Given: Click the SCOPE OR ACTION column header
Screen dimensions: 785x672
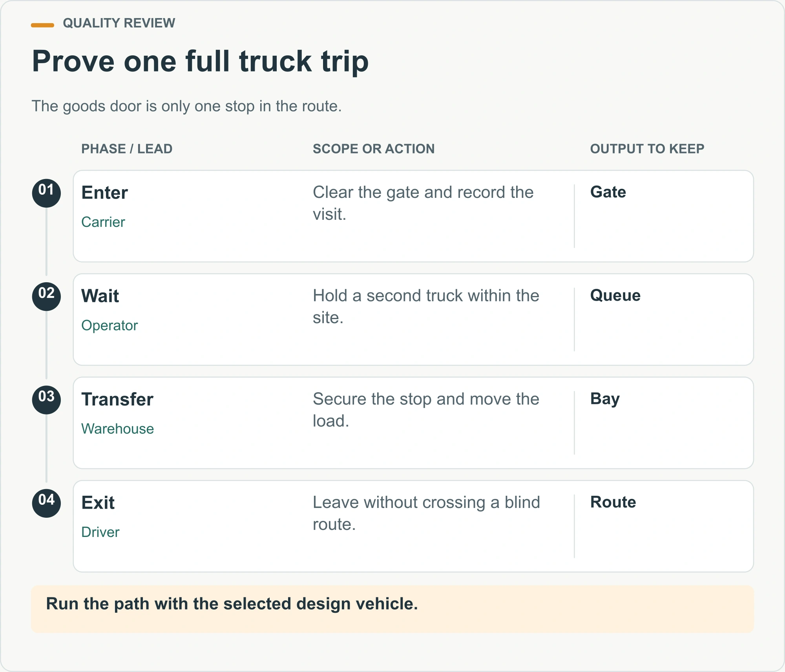Looking at the screenshot, I should [373, 149].
